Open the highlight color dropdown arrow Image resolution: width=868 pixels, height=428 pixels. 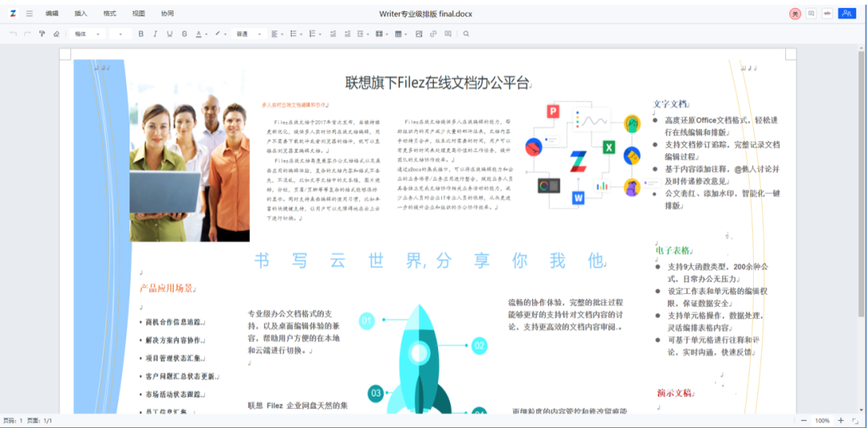coord(225,35)
